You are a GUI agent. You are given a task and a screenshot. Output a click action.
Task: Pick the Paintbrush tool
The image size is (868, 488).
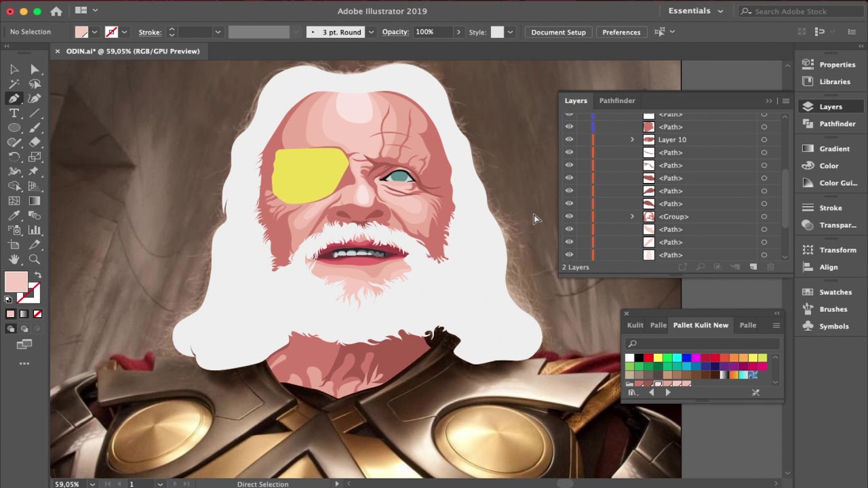(x=35, y=127)
